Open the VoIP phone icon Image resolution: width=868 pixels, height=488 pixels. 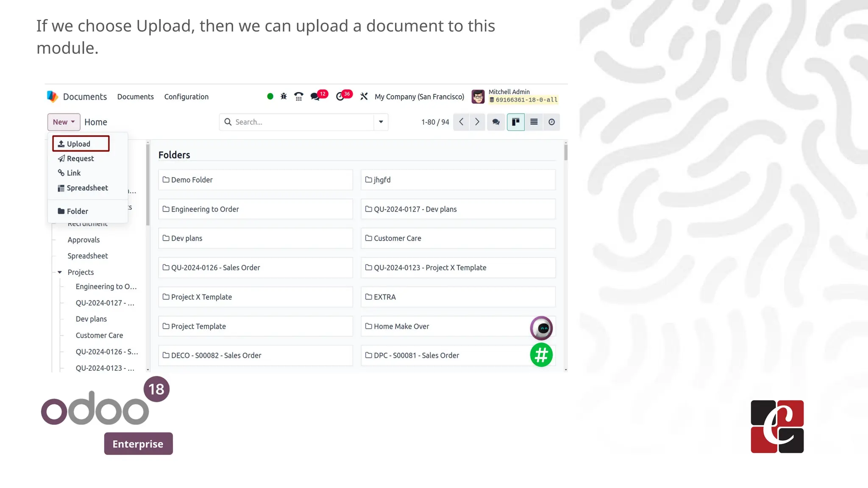(x=299, y=97)
